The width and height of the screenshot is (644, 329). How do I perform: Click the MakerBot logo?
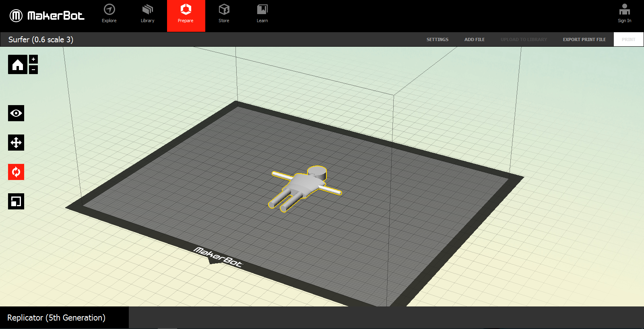click(47, 16)
